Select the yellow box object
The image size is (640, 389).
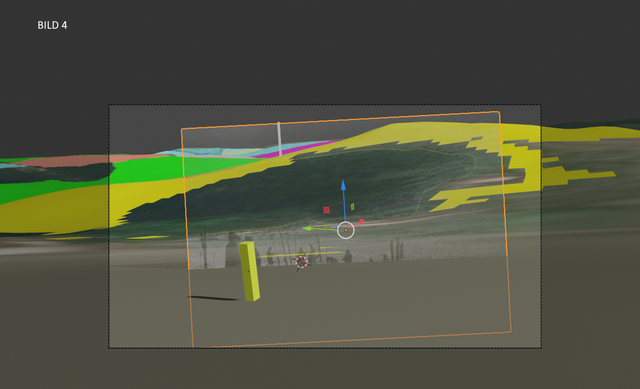pyautogui.click(x=249, y=271)
